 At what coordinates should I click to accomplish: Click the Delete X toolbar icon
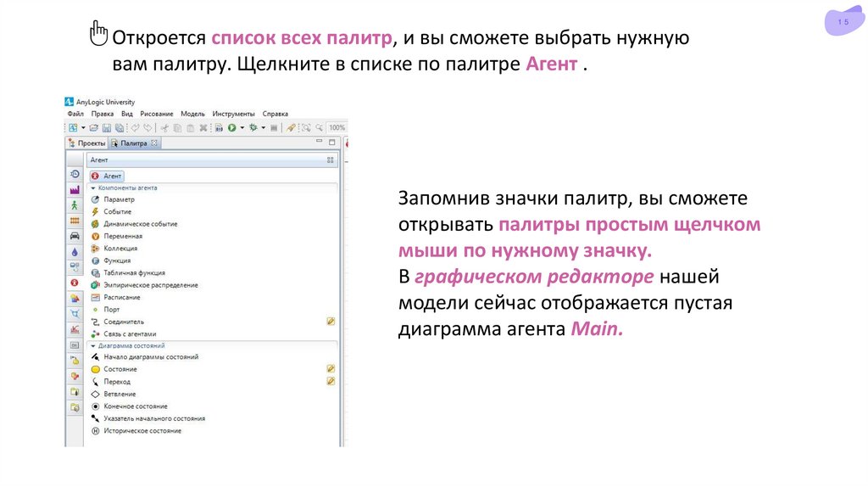click(203, 127)
